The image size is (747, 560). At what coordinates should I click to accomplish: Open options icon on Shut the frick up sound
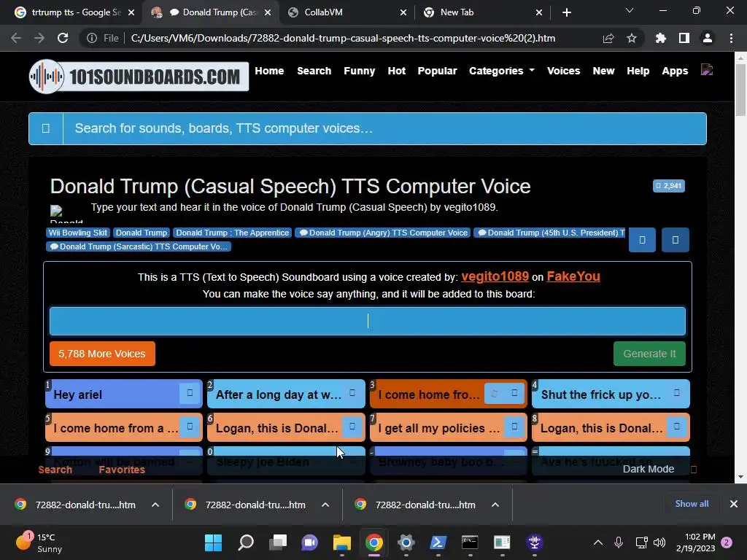(676, 393)
